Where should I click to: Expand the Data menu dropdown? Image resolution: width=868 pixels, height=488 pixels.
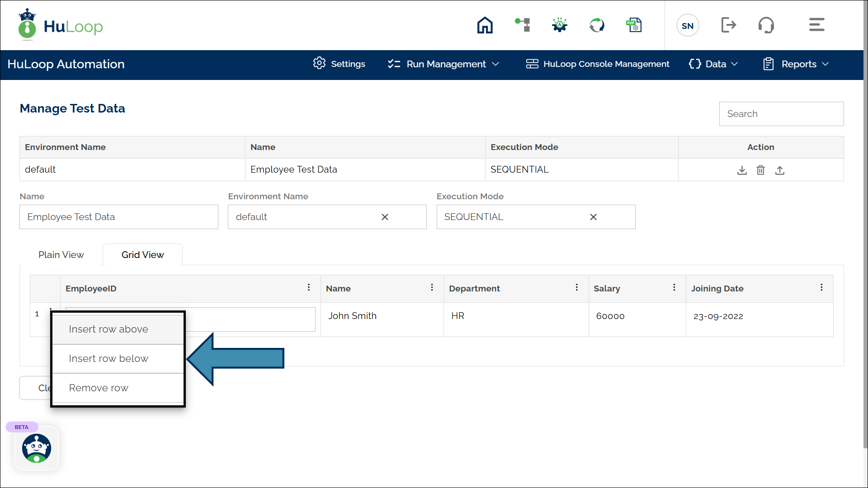[713, 64]
